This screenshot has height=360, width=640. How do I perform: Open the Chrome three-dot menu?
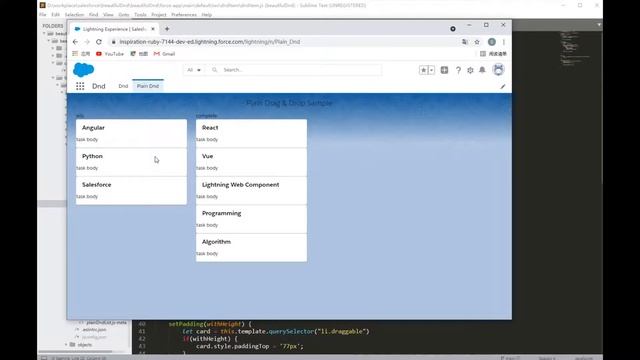click(504, 42)
